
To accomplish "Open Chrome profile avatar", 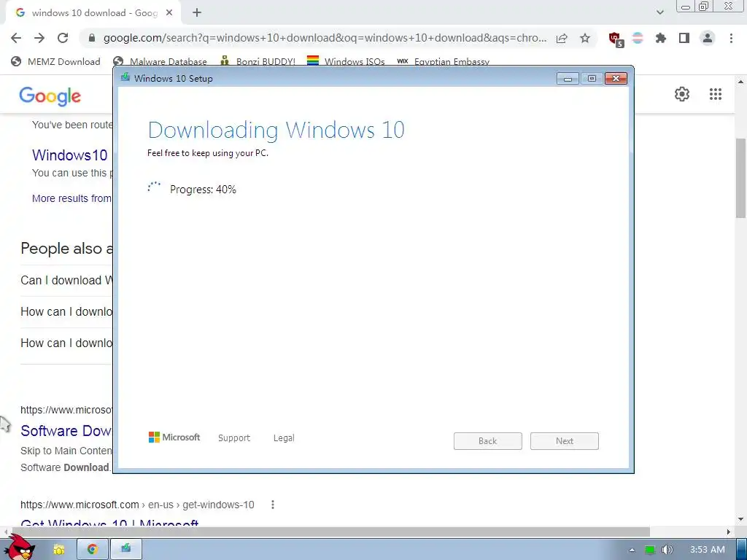I will 708,38.
